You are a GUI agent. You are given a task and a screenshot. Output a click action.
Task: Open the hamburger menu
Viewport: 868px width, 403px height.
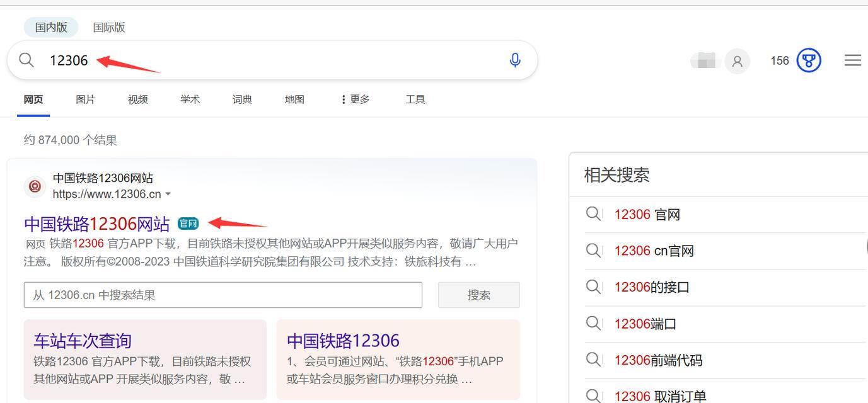852,60
